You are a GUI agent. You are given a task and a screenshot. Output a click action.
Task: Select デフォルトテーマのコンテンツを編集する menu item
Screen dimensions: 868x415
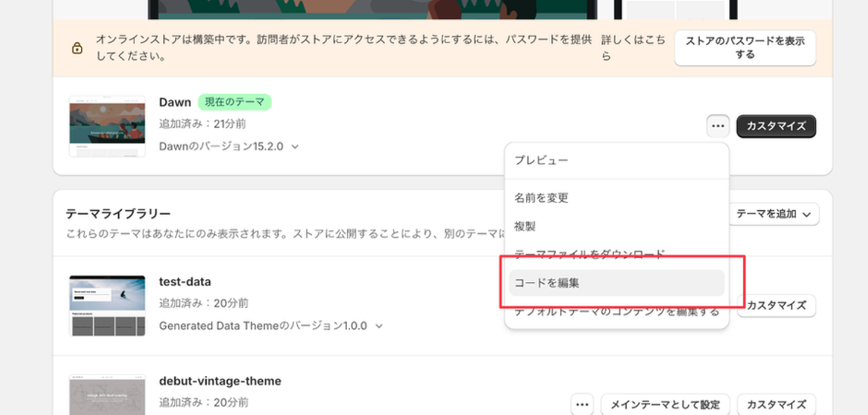click(617, 311)
